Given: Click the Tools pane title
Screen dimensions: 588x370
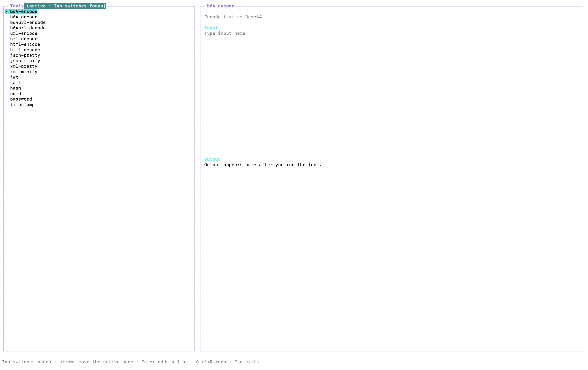Looking at the screenshot, I should click(x=17, y=6).
